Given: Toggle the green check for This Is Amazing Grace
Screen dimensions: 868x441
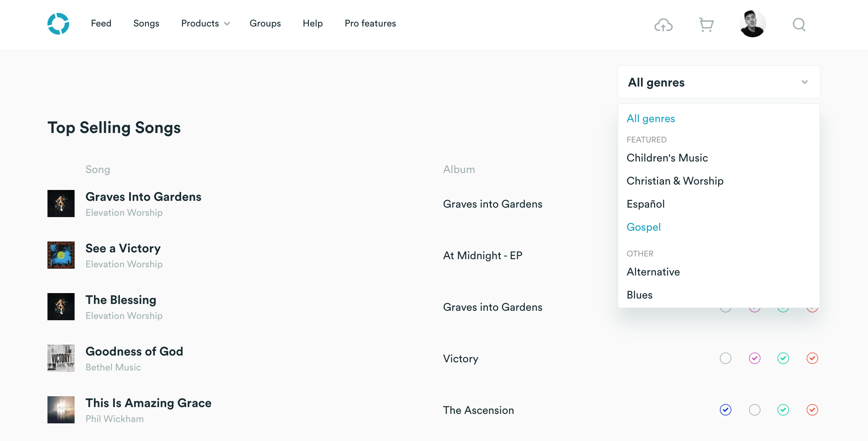Looking at the screenshot, I should (783, 410).
